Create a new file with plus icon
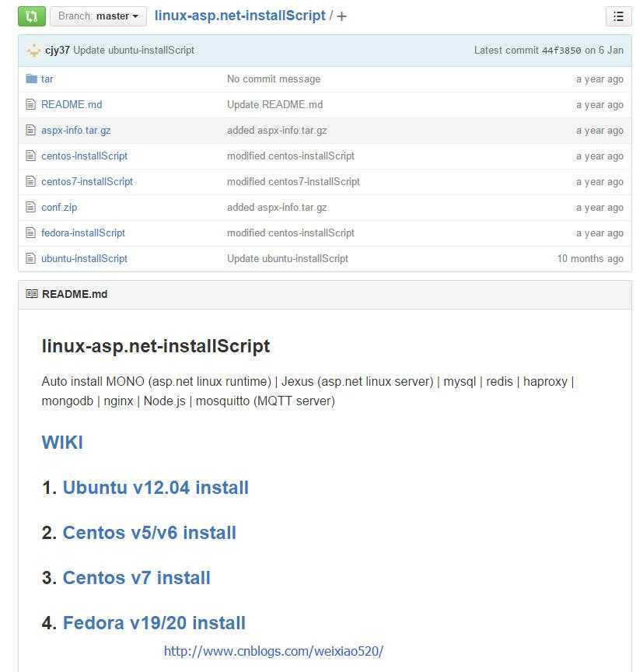Image resolution: width=643 pixels, height=672 pixels. click(341, 16)
